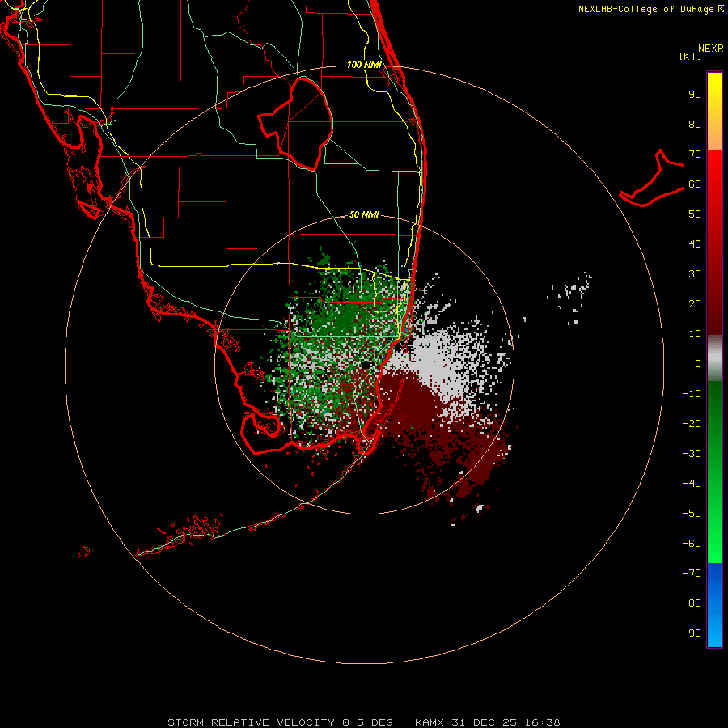This screenshot has height=728, width=728.
Task: Click the -40 knot scale value
Action: pyautogui.click(x=692, y=484)
